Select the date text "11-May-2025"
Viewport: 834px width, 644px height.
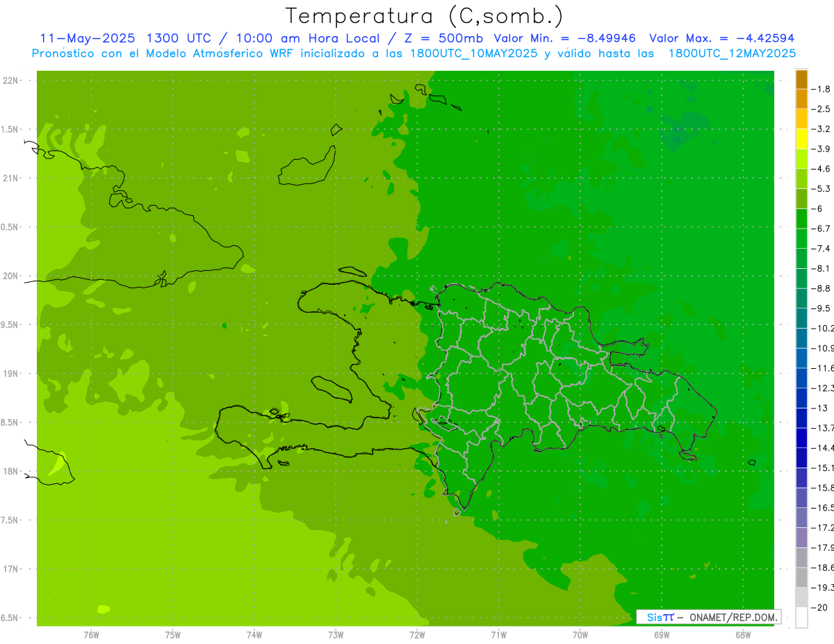pos(88,38)
